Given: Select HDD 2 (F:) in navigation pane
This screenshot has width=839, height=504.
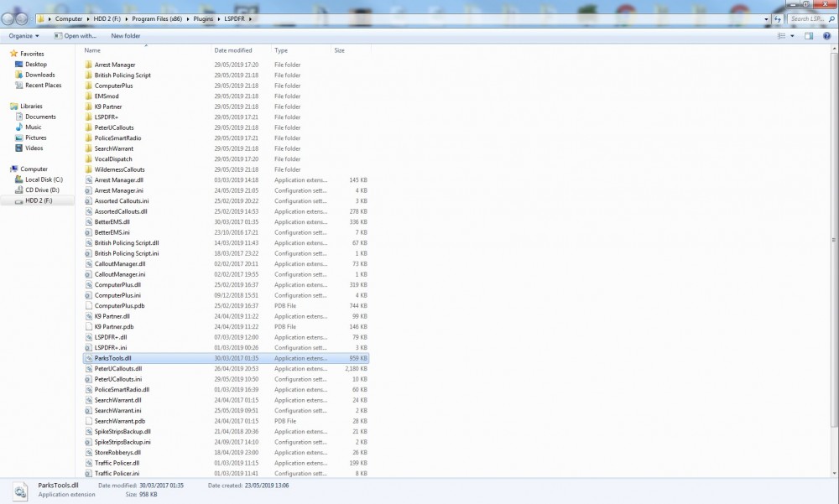Looking at the screenshot, I should pos(39,200).
